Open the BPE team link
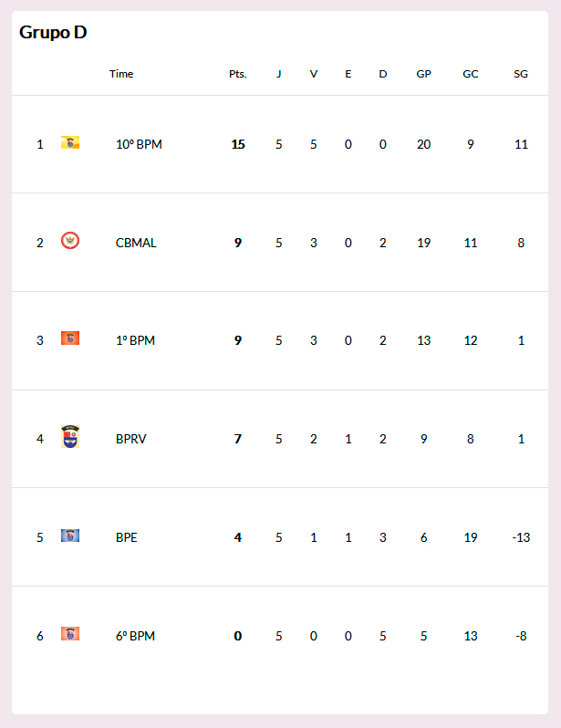The image size is (561, 728). (x=126, y=537)
